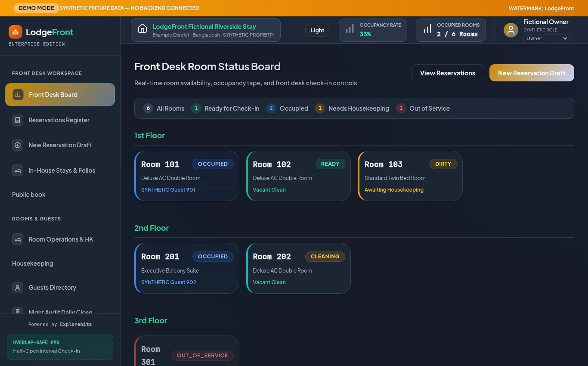
Task: Click the gold New Reservation Draft button
Action: pyautogui.click(x=532, y=73)
